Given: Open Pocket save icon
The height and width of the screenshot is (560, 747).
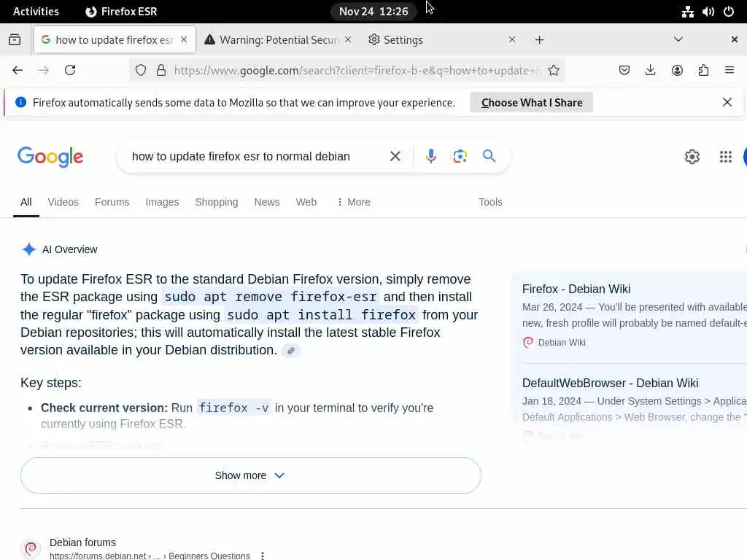Looking at the screenshot, I should point(624,71).
